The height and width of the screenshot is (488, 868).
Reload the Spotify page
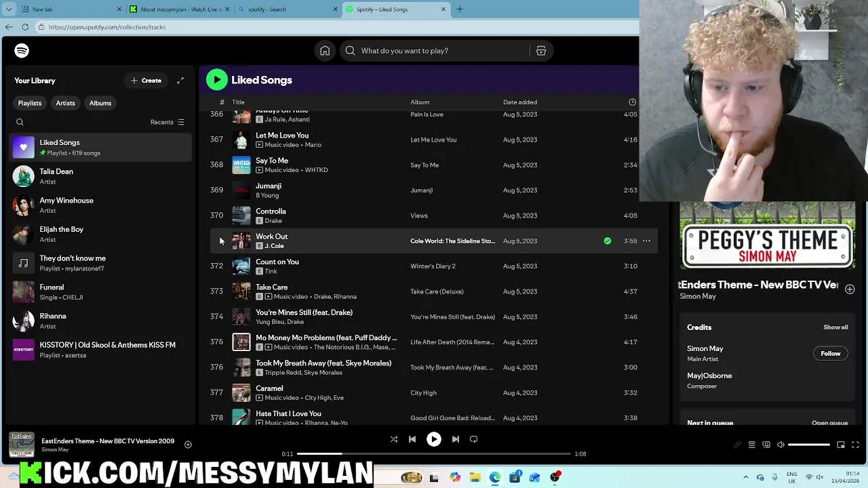[x=25, y=27]
